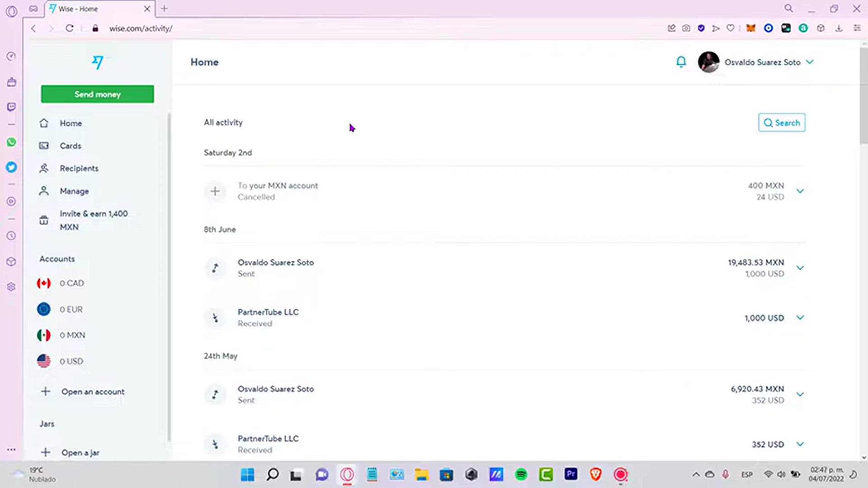
Task: Click MetaMask fox extension icon
Action: [x=751, y=28]
